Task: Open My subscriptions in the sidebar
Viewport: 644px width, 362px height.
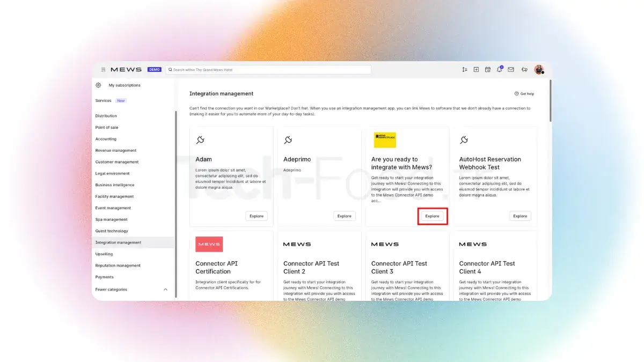Action: point(125,85)
